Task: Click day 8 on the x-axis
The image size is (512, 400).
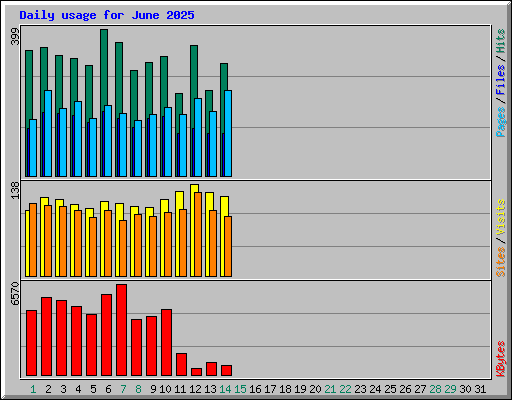Action: coord(138,389)
